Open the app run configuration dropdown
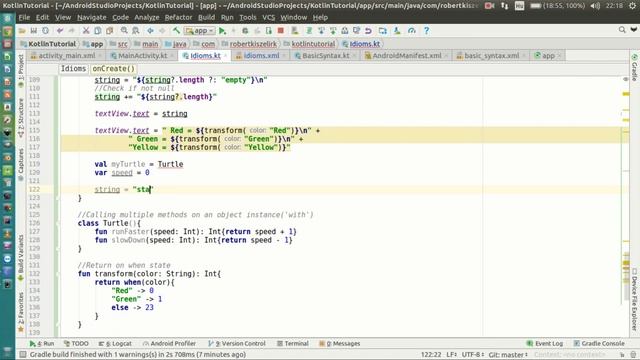The image size is (640, 360). tap(200, 31)
